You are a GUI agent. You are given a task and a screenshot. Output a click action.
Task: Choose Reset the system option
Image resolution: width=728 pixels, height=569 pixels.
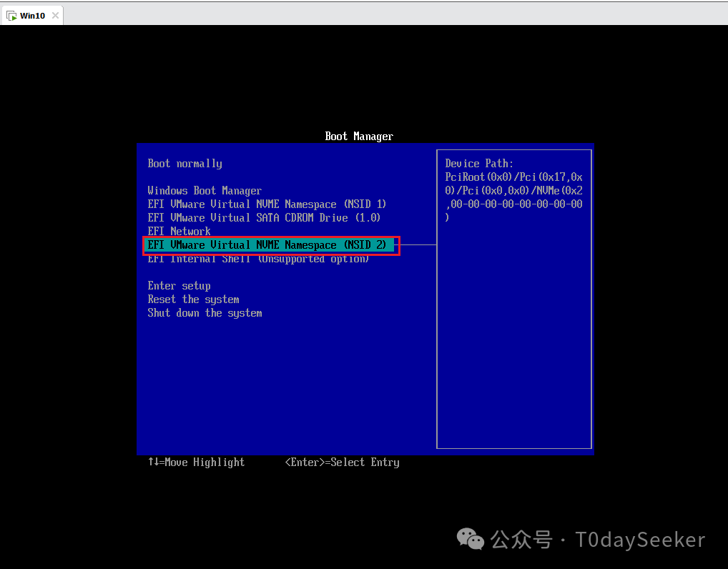tap(193, 300)
